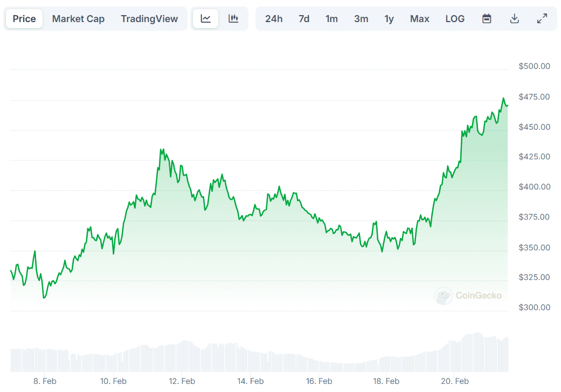Click the 20. Feb date axis label
Viewport: 561px width, 392px height.
pos(455,381)
